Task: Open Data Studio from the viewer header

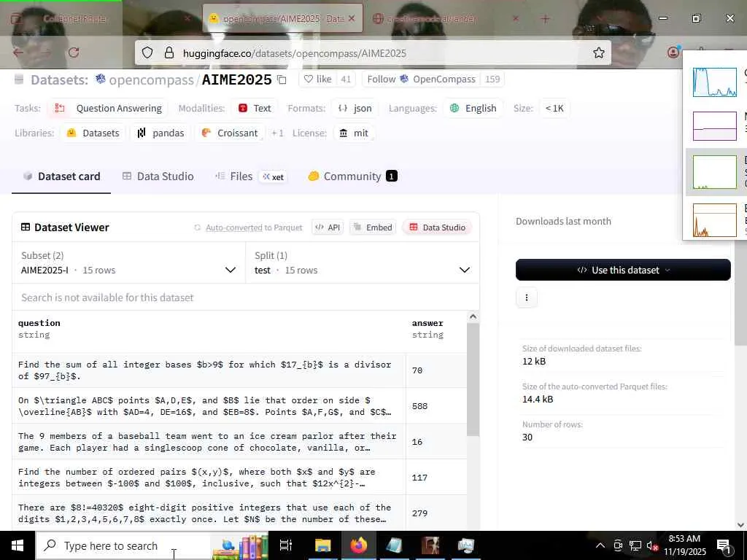Action: point(438,227)
